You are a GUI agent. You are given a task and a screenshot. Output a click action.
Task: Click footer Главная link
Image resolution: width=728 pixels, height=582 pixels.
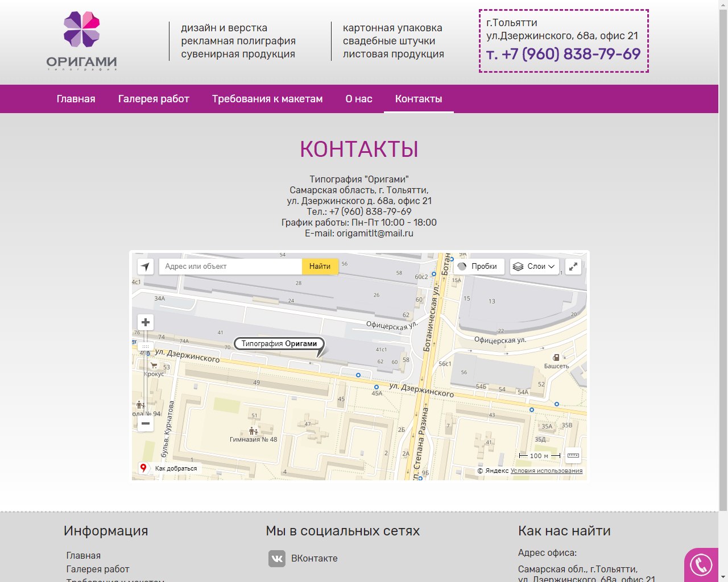[84, 556]
